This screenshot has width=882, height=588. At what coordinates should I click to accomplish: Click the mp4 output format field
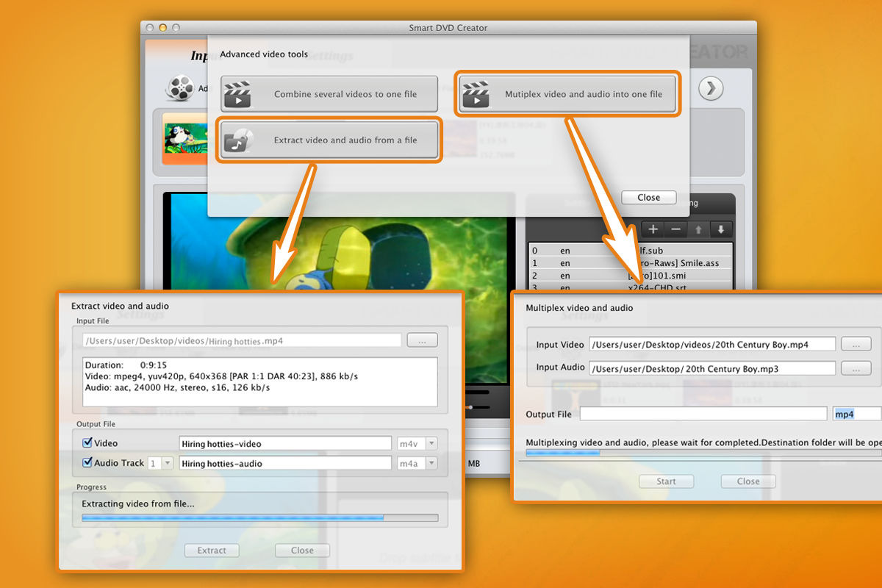click(x=857, y=414)
